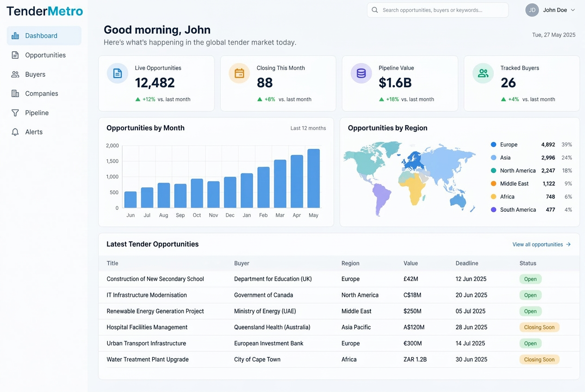
Task: Click the arrow beside View all opportunities
Action: 568,245
